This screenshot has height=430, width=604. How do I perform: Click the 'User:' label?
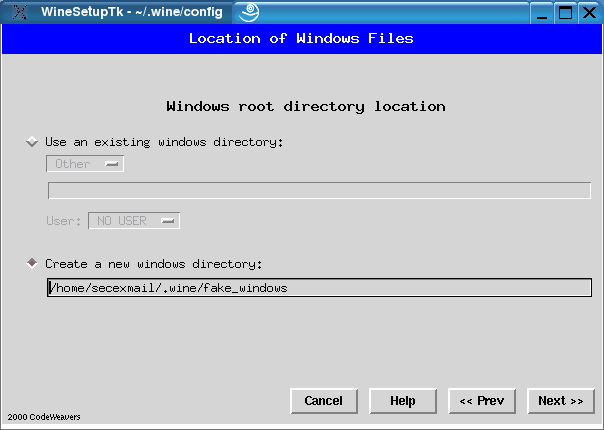64,220
